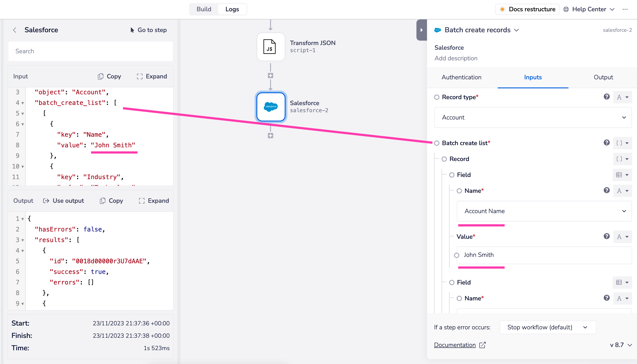Open the Build tab
Screen dimensions: 637x364
(x=204, y=9)
